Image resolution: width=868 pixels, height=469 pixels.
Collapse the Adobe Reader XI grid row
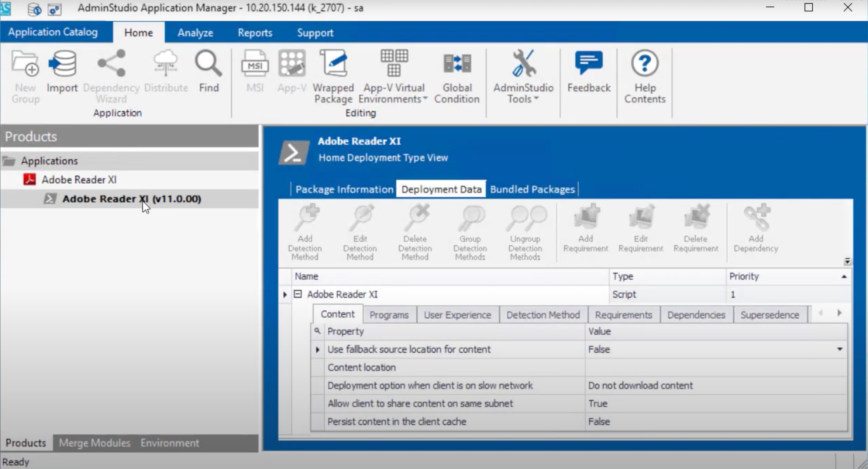(298, 294)
